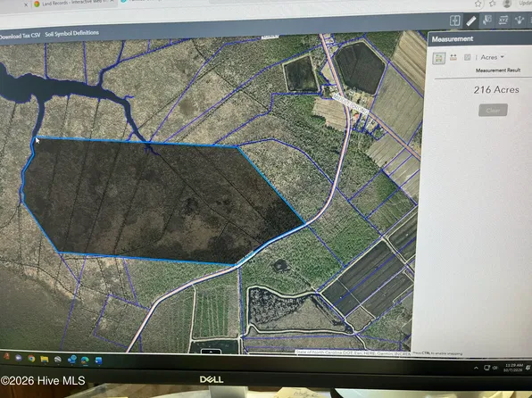Image resolution: width=532 pixels, height=398 pixels.
Task: Select the area measurement mode
Action: tap(438, 58)
